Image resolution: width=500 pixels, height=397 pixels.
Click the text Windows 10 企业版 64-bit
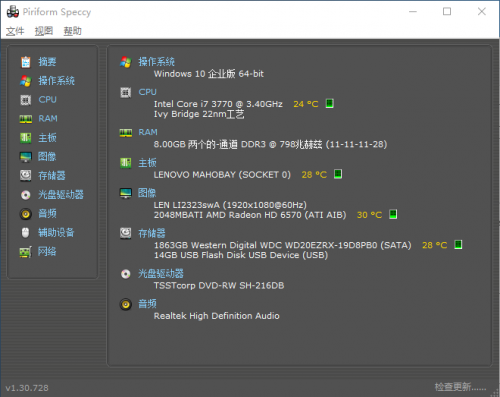(209, 74)
